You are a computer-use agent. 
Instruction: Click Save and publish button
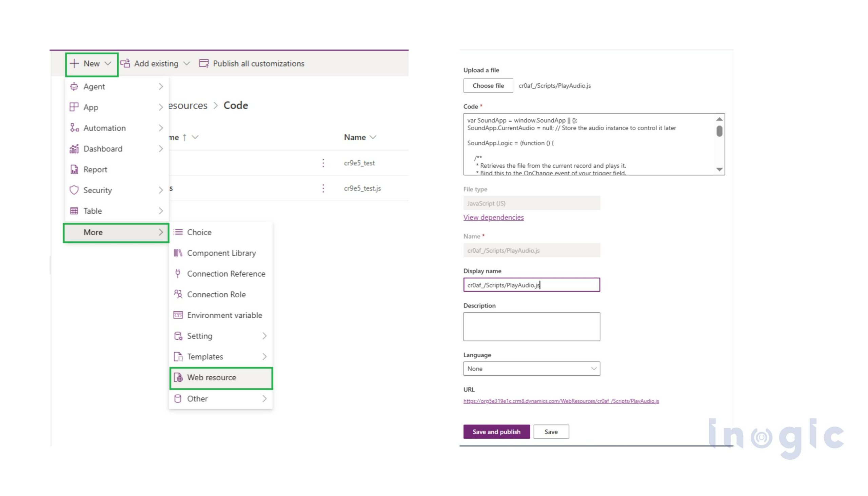click(x=496, y=432)
